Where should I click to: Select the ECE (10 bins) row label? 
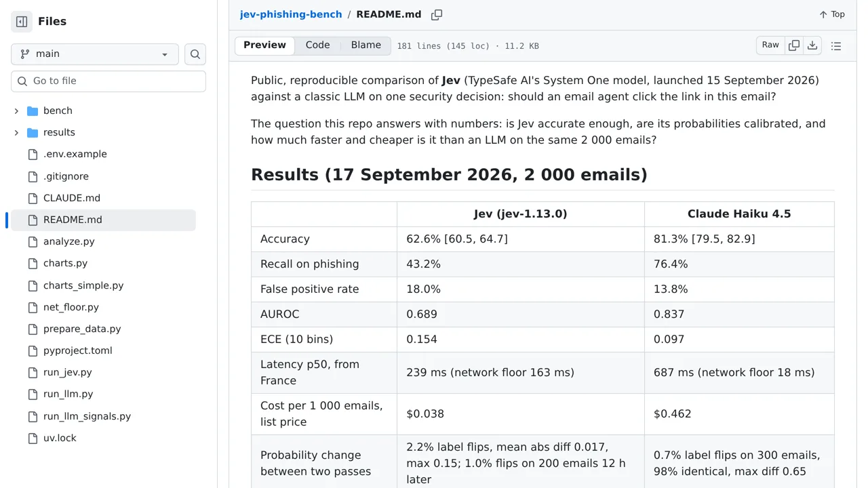(297, 340)
